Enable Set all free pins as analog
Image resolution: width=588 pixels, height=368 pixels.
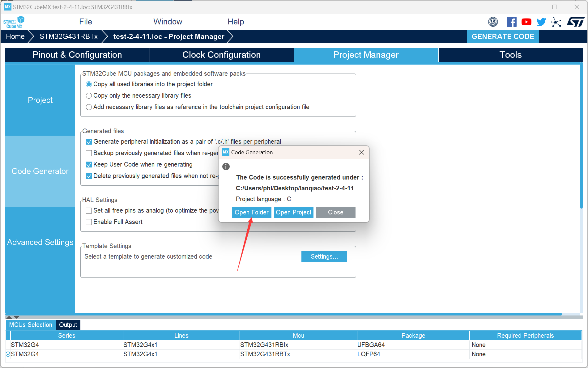click(89, 210)
